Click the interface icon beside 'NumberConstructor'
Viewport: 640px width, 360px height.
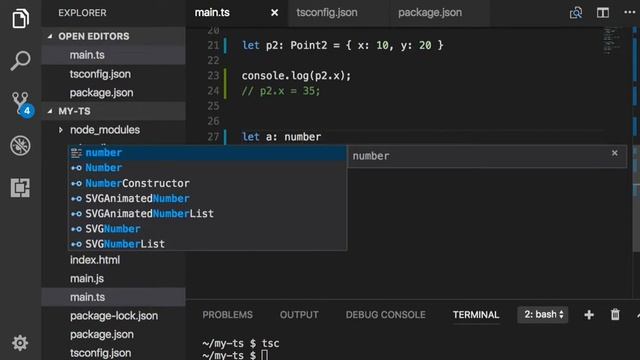(76, 184)
